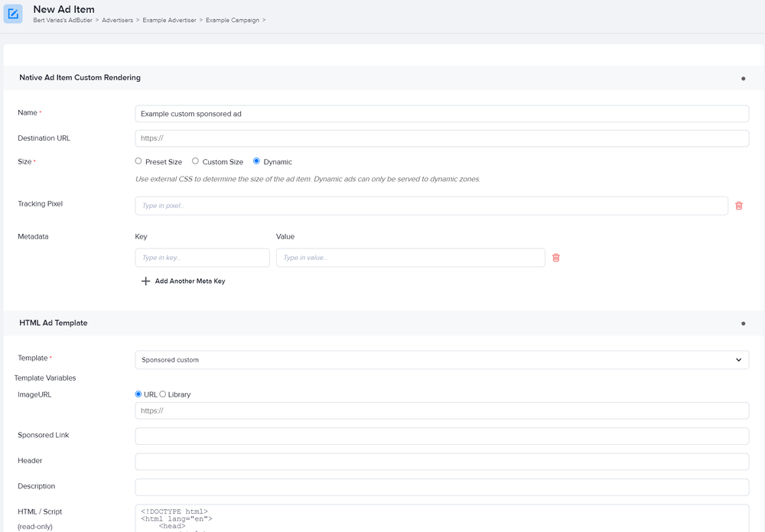765x532 pixels.
Task: Click the New Ad Item edit icon
Action: coord(13,14)
